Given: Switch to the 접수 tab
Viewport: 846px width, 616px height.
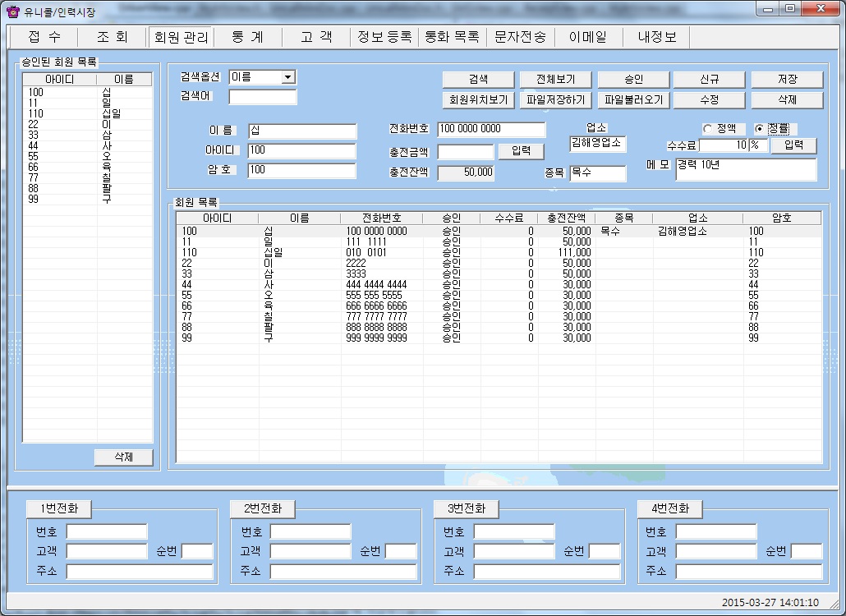Looking at the screenshot, I should (44, 37).
